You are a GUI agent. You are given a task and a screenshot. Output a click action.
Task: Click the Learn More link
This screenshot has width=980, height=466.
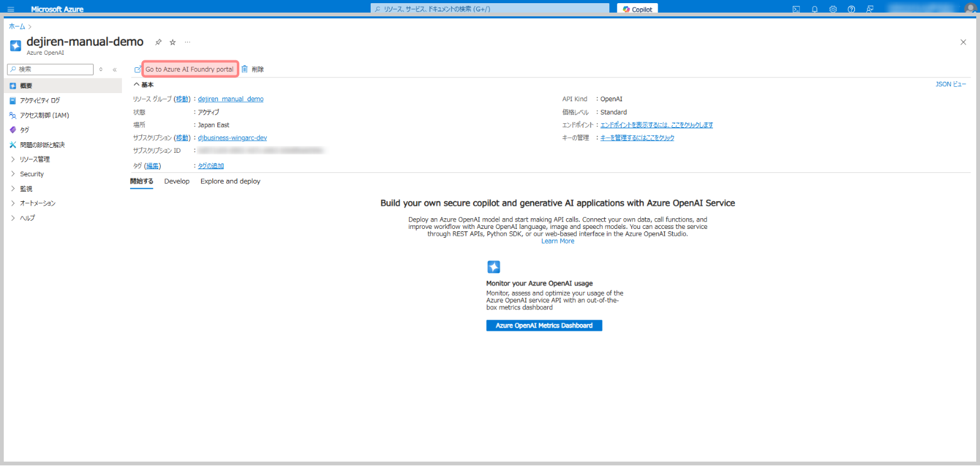pos(558,241)
